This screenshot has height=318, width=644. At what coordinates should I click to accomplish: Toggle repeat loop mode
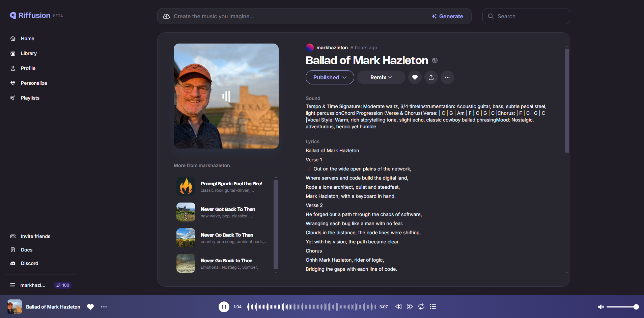421,307
